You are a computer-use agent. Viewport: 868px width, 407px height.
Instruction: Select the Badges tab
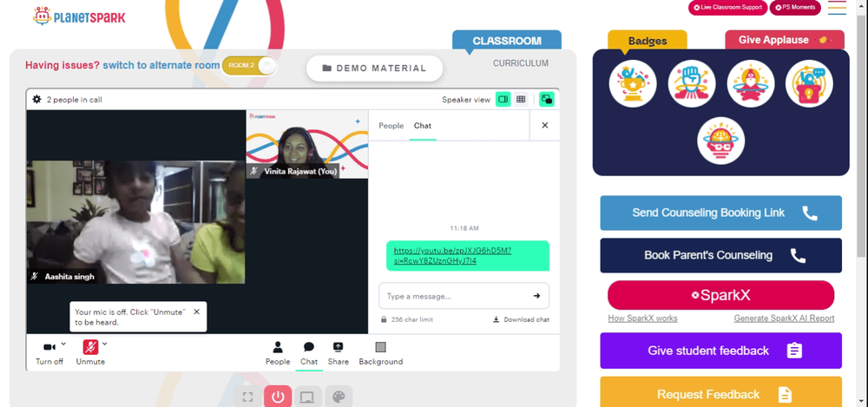[x=648, y=41]
